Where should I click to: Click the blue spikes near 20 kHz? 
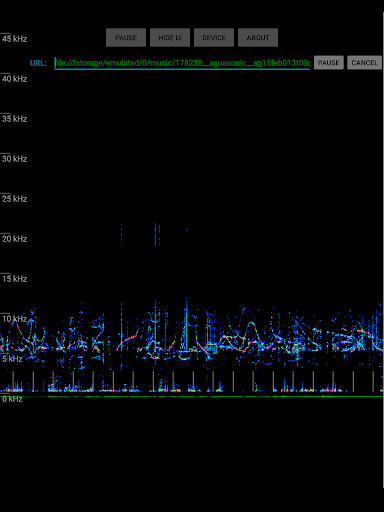click(x=155, y=235)
